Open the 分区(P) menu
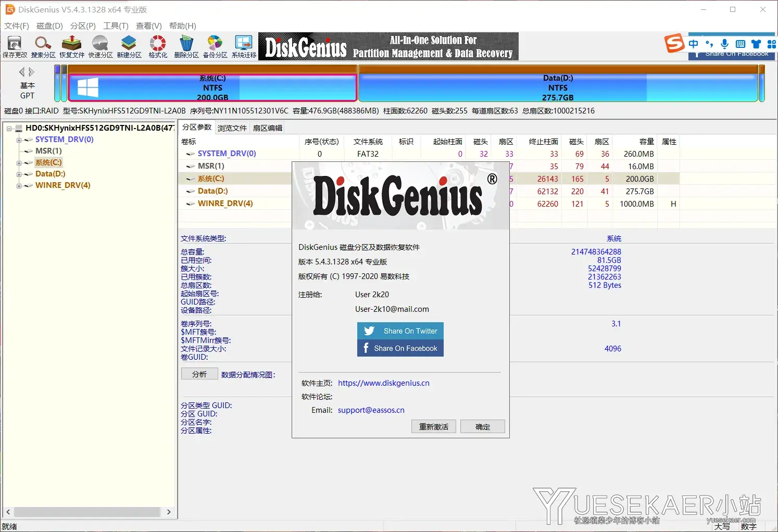The width and height of the screenshot is (778, 532). 83,26
